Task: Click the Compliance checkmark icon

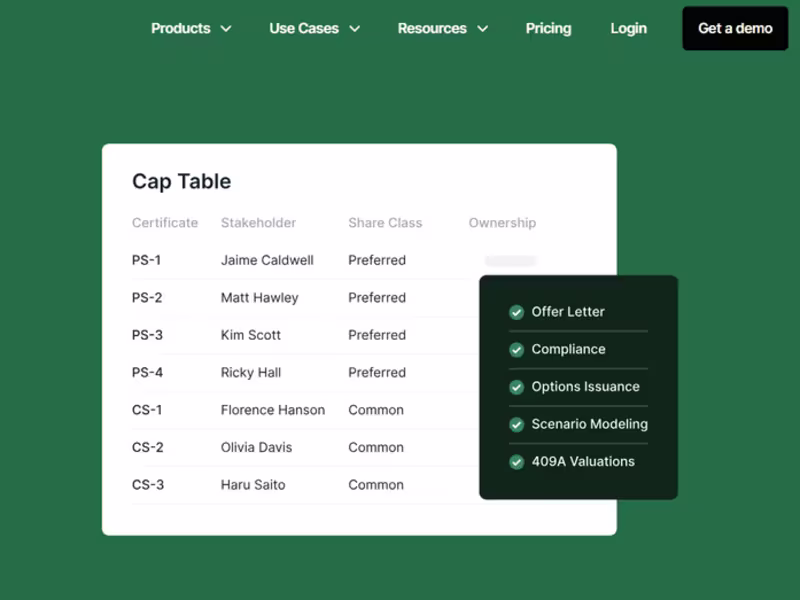Action: point(516,350)
